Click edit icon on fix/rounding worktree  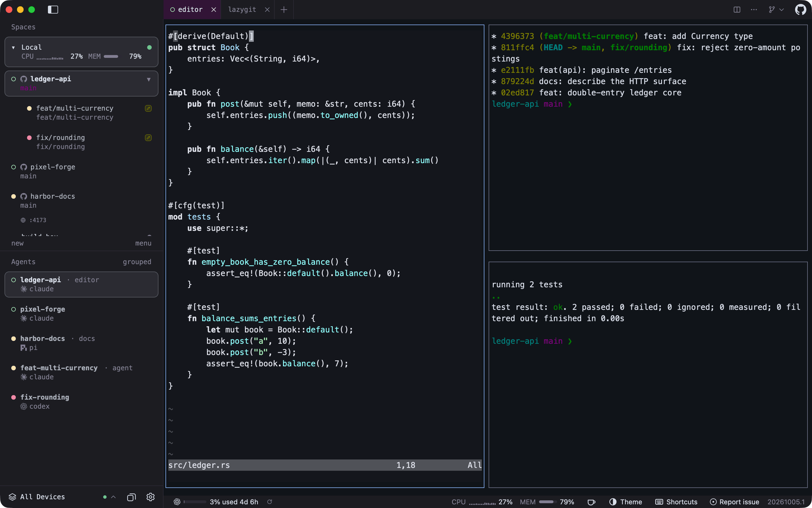(x=148, y=138)
